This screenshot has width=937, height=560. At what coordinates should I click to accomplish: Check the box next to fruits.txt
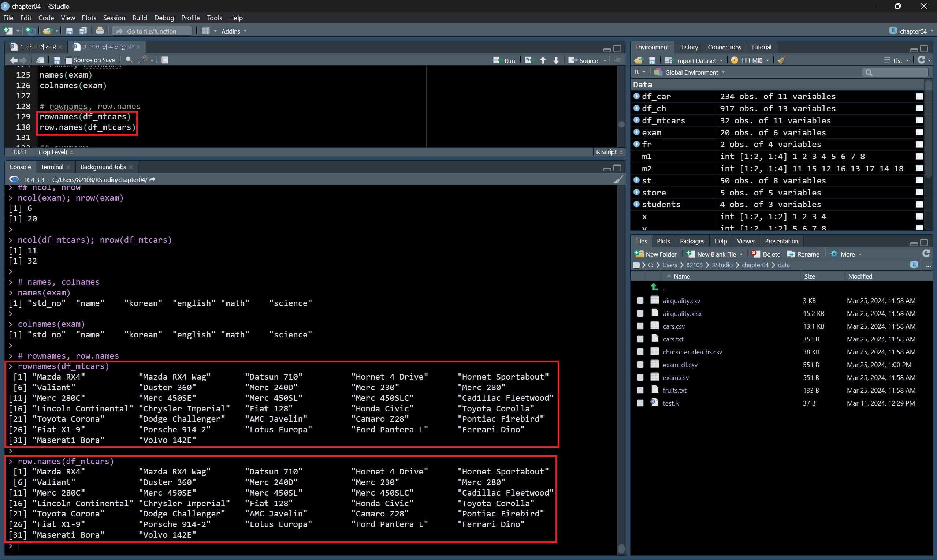(x=640, y=391)
